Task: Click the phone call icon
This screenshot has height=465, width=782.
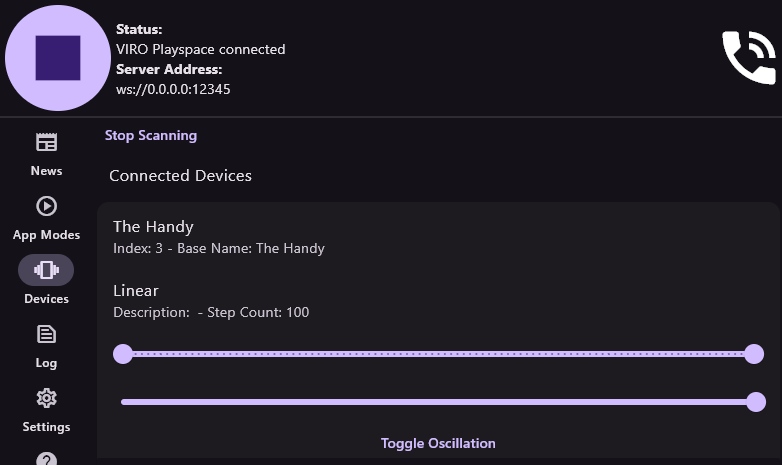Action: point(748,57)
